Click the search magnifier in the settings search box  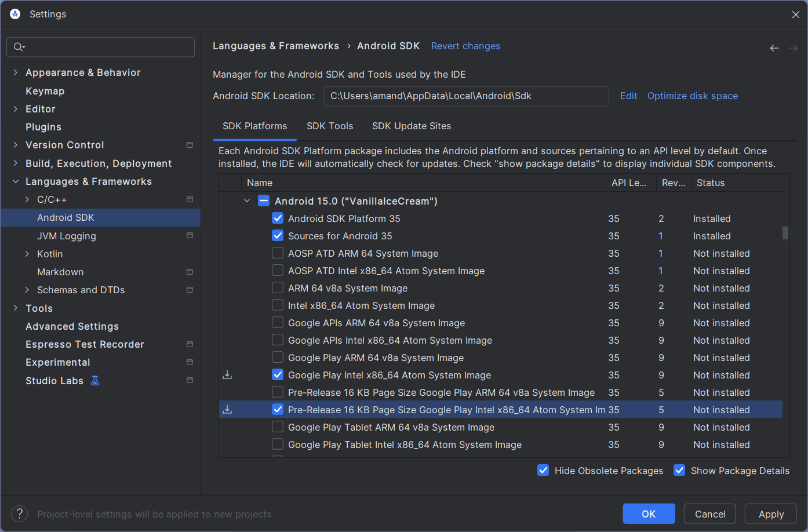tap(17, 47)
